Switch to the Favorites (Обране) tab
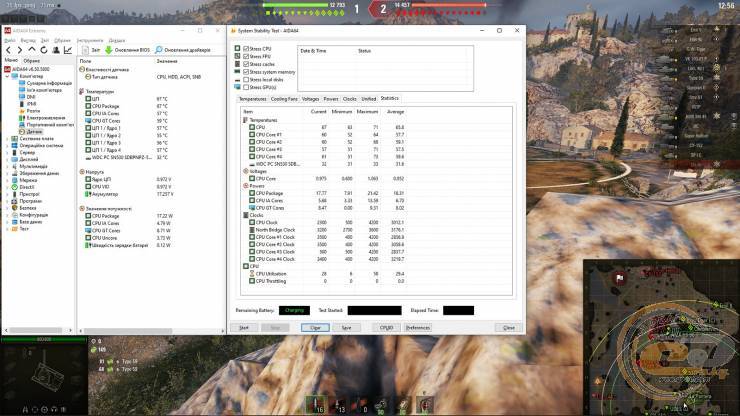Viewport: 740px width, 416px height. click(x=32, y=61)
